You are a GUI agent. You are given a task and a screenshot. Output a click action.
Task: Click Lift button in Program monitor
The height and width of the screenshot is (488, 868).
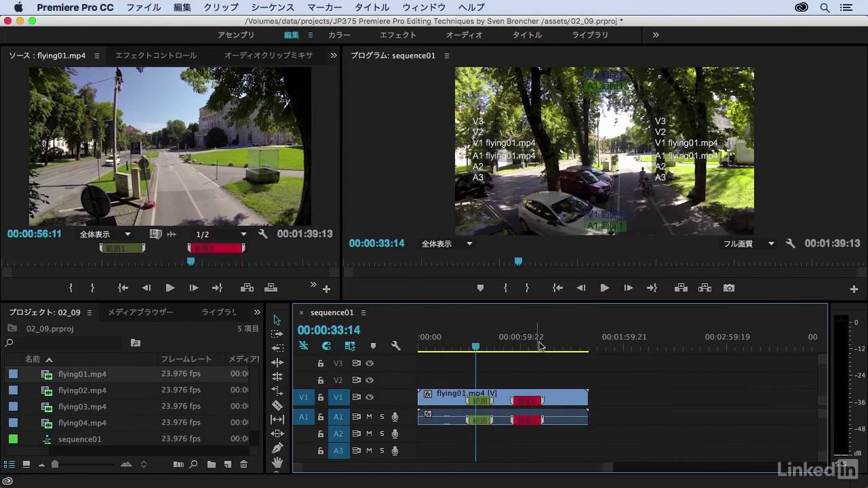682,288
